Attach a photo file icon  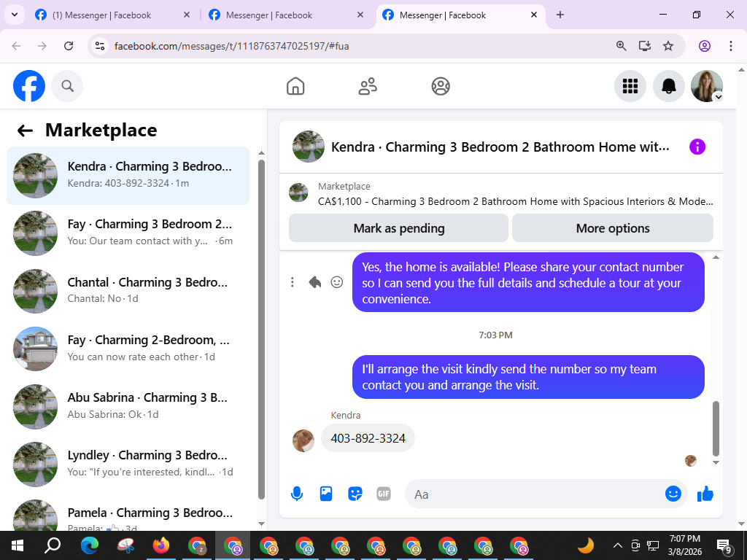pos(326,494)
